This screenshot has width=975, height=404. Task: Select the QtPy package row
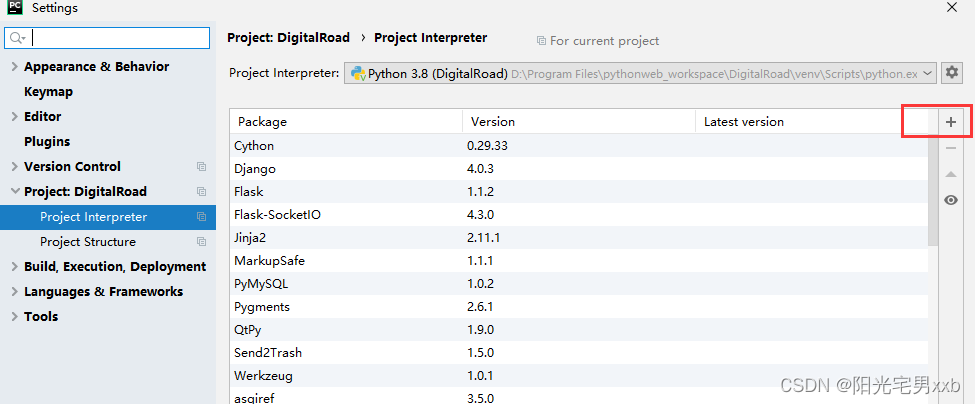579,330
